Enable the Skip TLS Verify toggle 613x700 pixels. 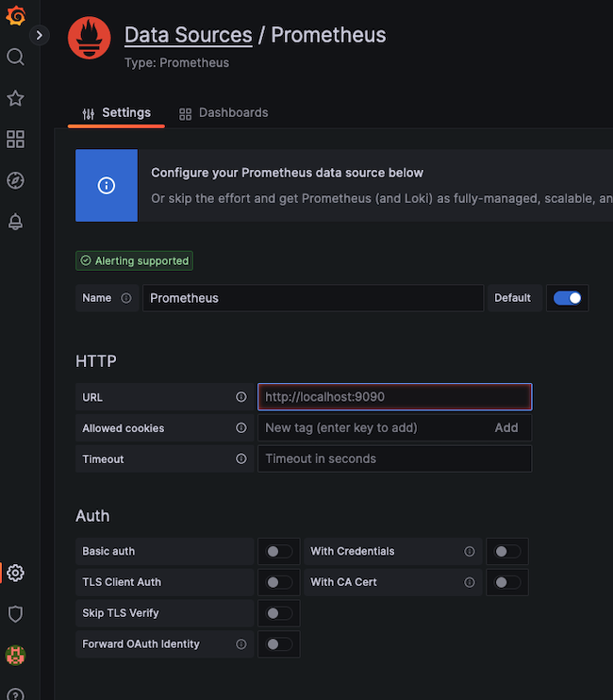click(278, 613)
